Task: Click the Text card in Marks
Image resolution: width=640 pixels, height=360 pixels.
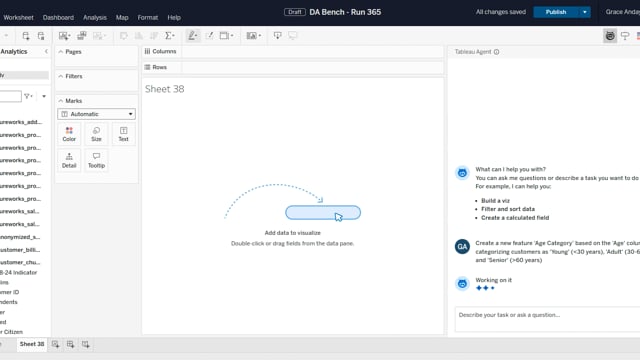Action: click(x=123, y=134)
